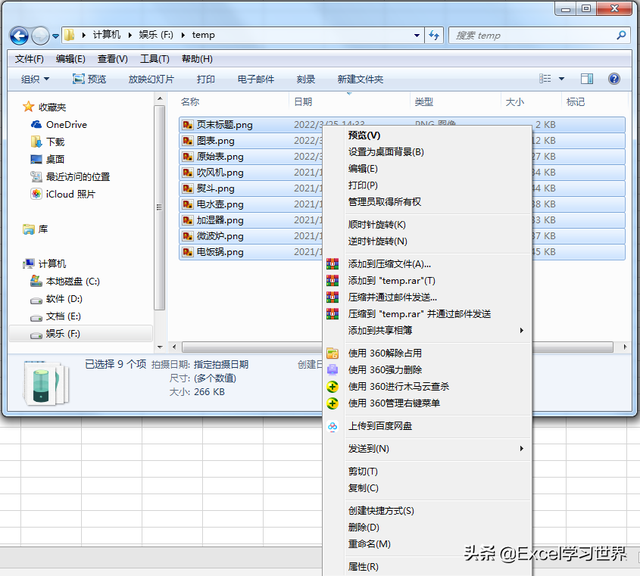This screenshot has height=576, width=640.
Task: Click the refresh icon beside address bar
Action: 434,36
